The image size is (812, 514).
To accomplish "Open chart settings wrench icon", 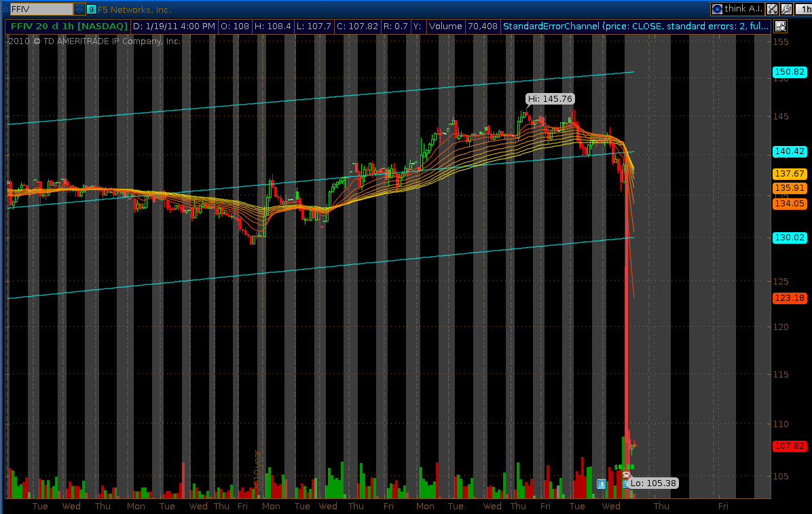I will pyautogui.click(x=786, y=10).
